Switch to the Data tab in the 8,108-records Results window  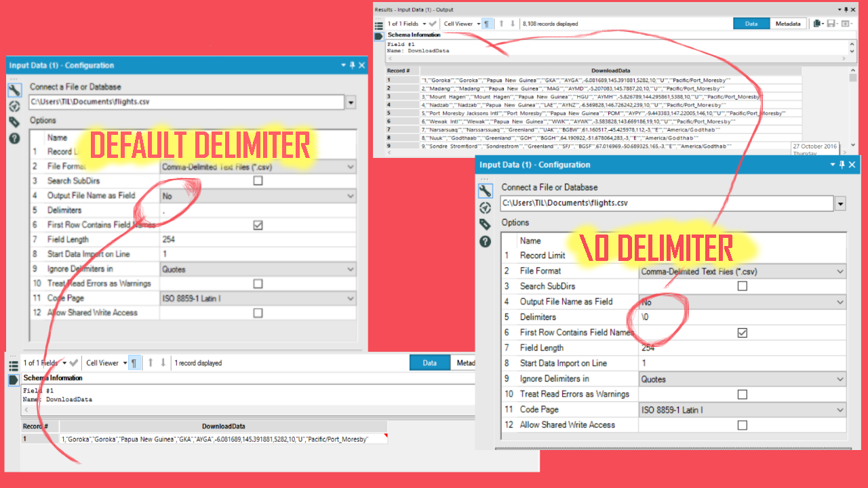(751, 24)
